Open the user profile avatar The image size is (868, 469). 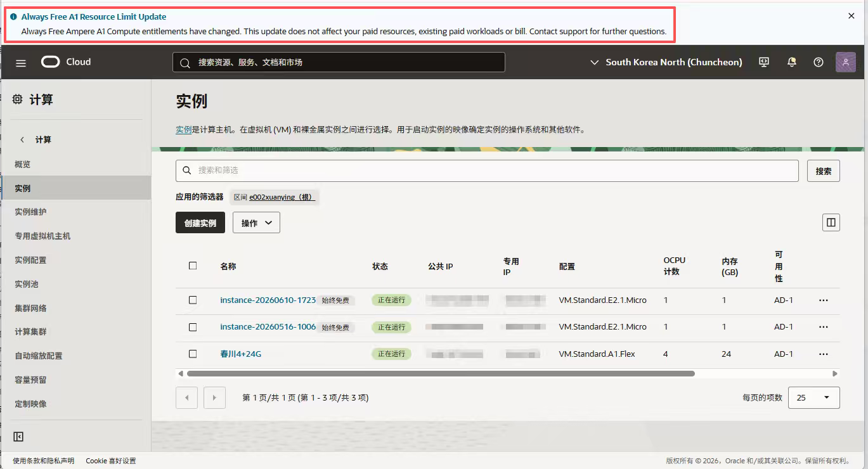(x=846, y=62)
